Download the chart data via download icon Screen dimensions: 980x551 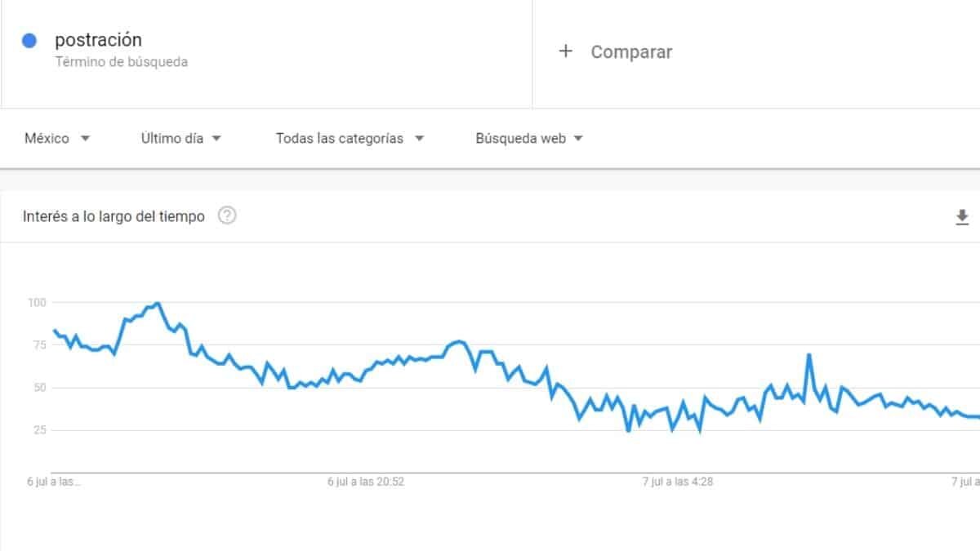click(x=962, y=217)
